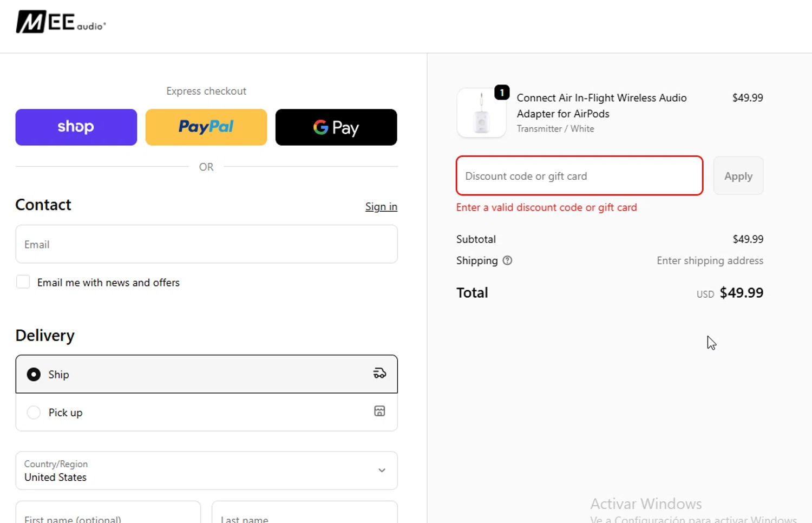Screen dimensions: 812x523
Task: Tick Email me with news and offers
Action: pyautogui.click(x=23, y=282)
